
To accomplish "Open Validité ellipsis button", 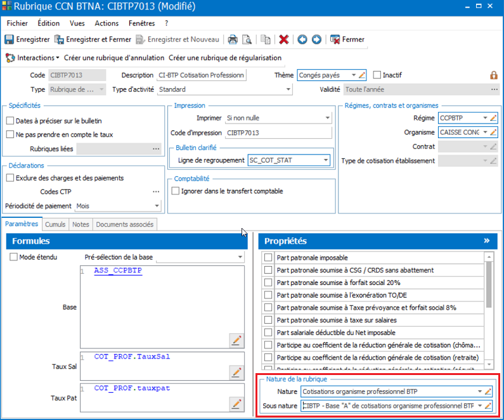I will click(x=494, y=89).
